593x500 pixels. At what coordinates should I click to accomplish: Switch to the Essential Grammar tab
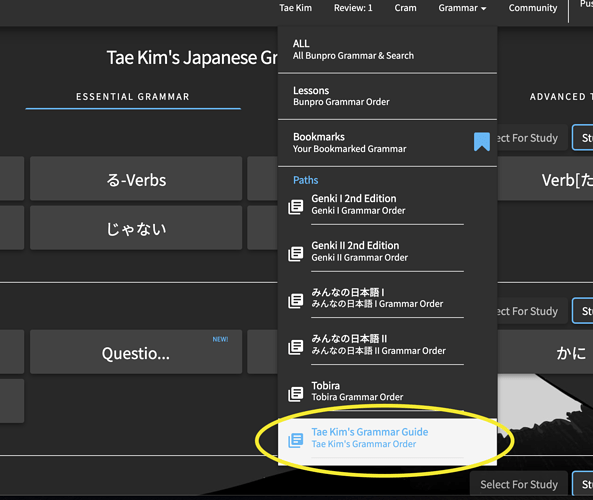tap(133, 97)
